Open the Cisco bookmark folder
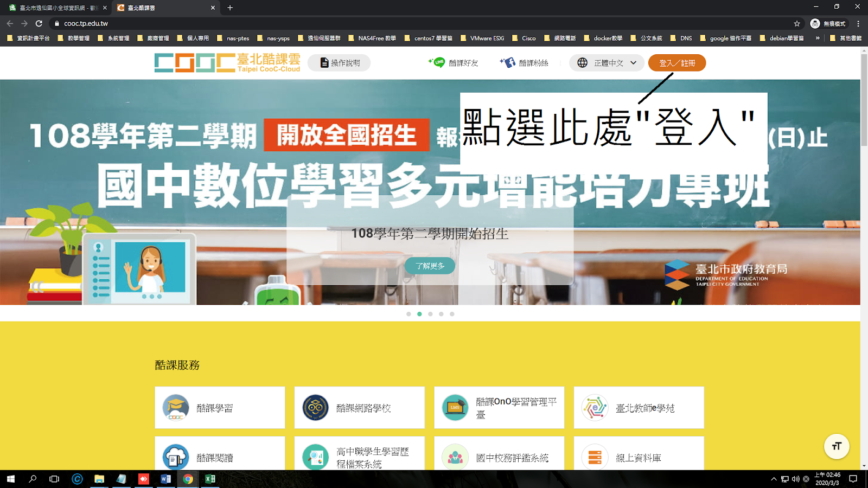Screen dimensions: 868x488 [524, 38]
